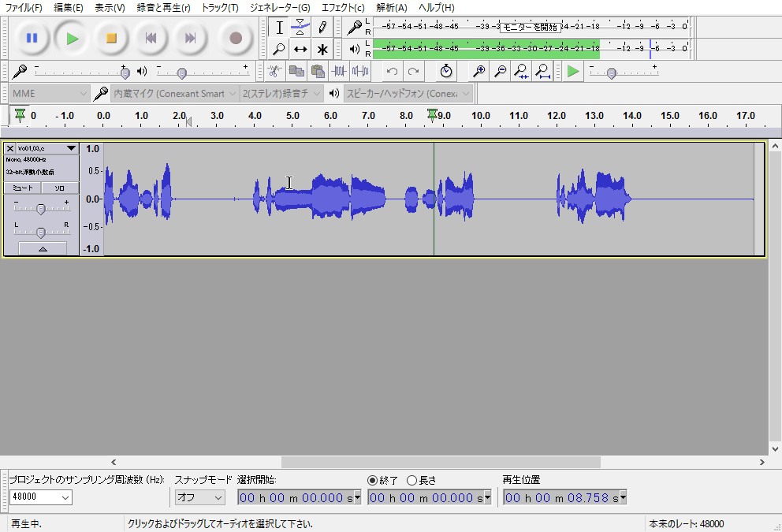
Task: Open the snap mode オフ dropdown
Action: pyautogui.click(x=199, y=497)
